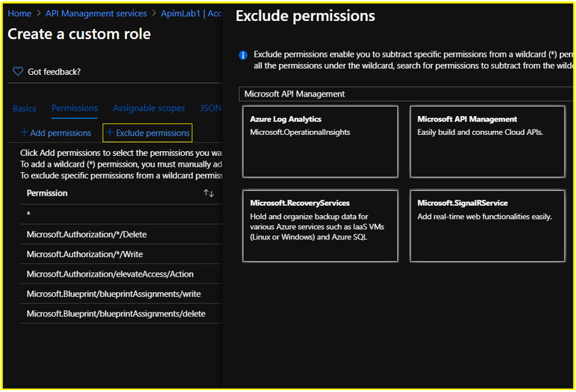Click the Add permissions button label
The height and width of the screenshot is (392, 576).
(61, 133)
